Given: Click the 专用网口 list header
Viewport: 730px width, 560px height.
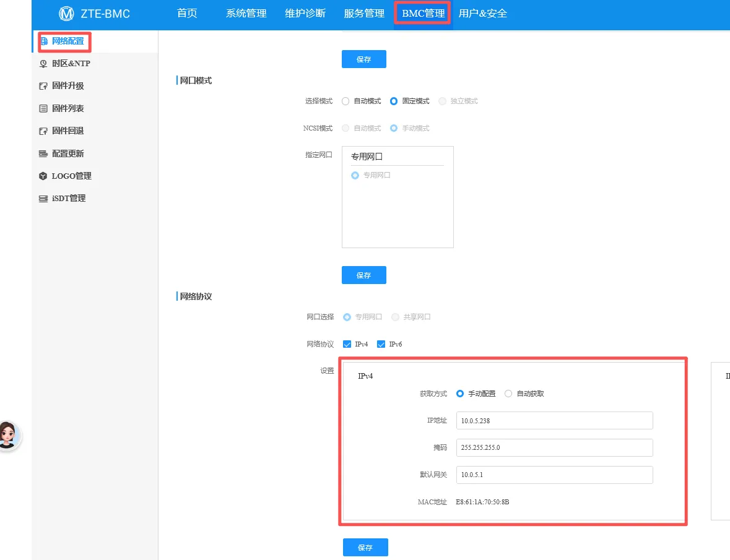Looking at the screenshot, I should pyautogui.click(x=367, y=157).
